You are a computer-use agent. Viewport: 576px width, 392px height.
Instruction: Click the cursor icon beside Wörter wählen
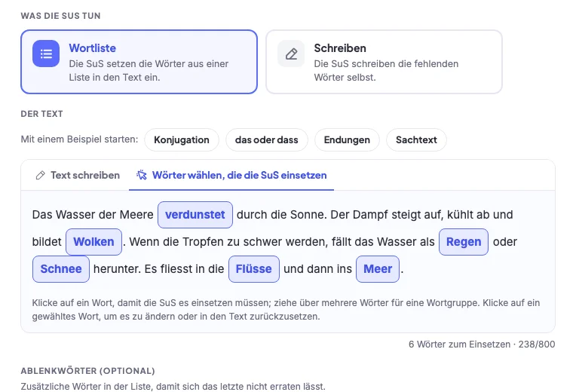coord(142,175)
